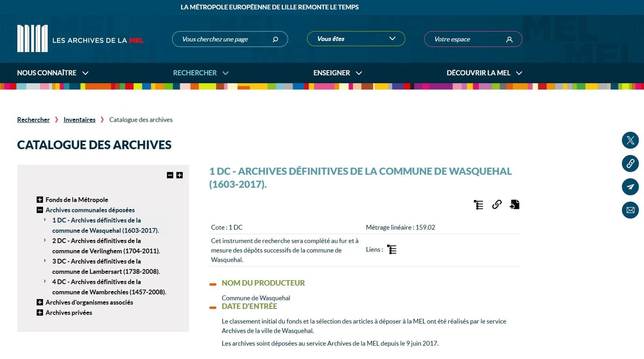Expand Archives d'organismes associés node
Screen dimensions: 644x359
(x=39, y=302)
